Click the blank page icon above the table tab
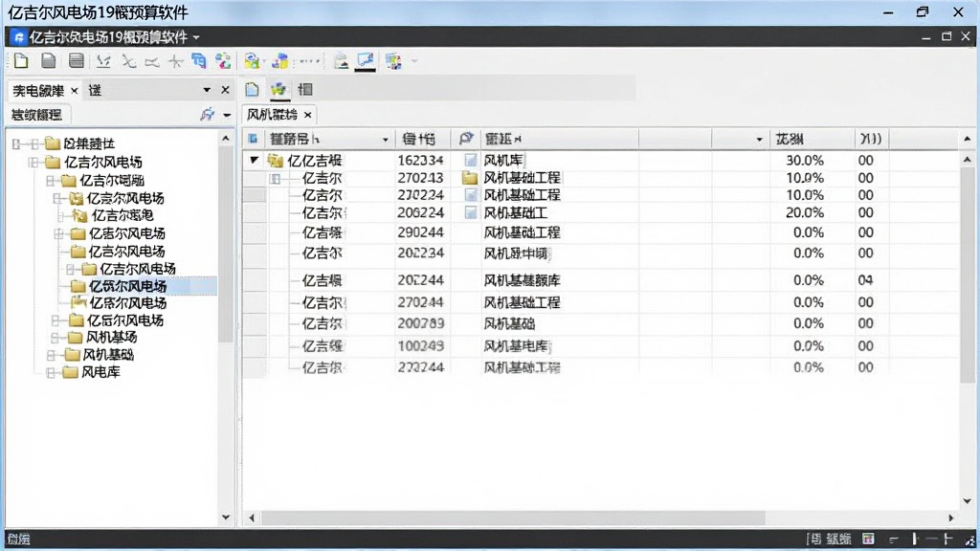980x551 pixels. pos(252,89)
